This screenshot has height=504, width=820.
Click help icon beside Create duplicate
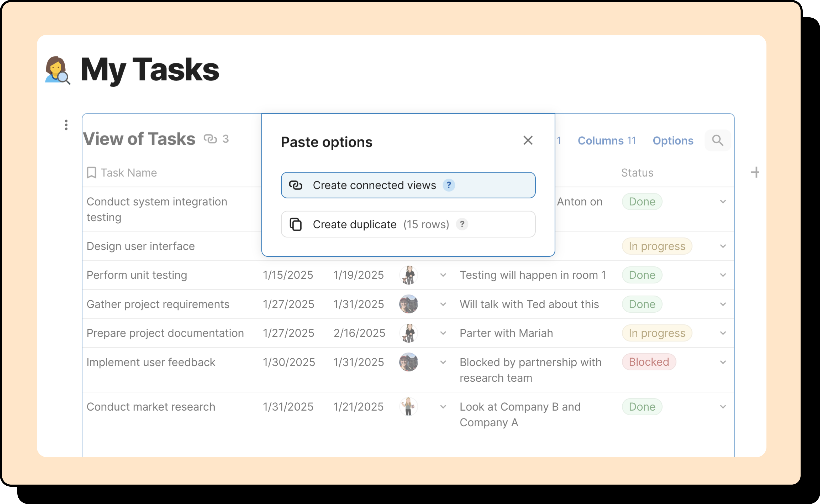coord(462,224)
